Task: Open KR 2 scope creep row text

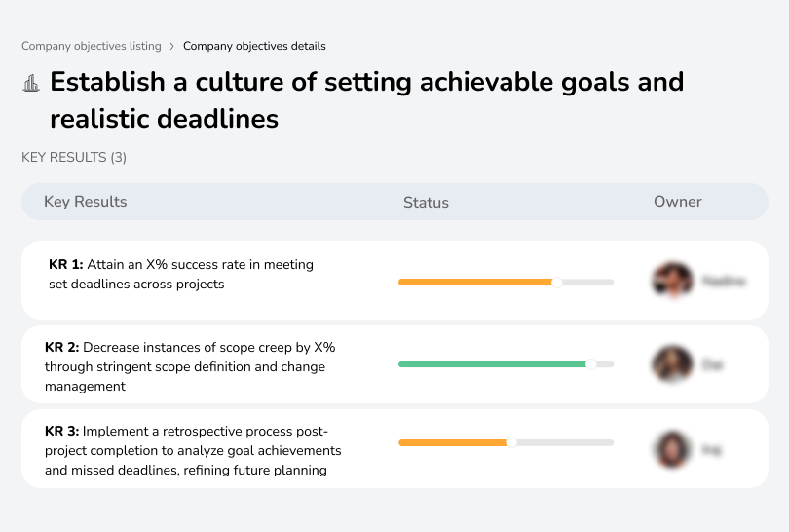Action: [190, 366]
